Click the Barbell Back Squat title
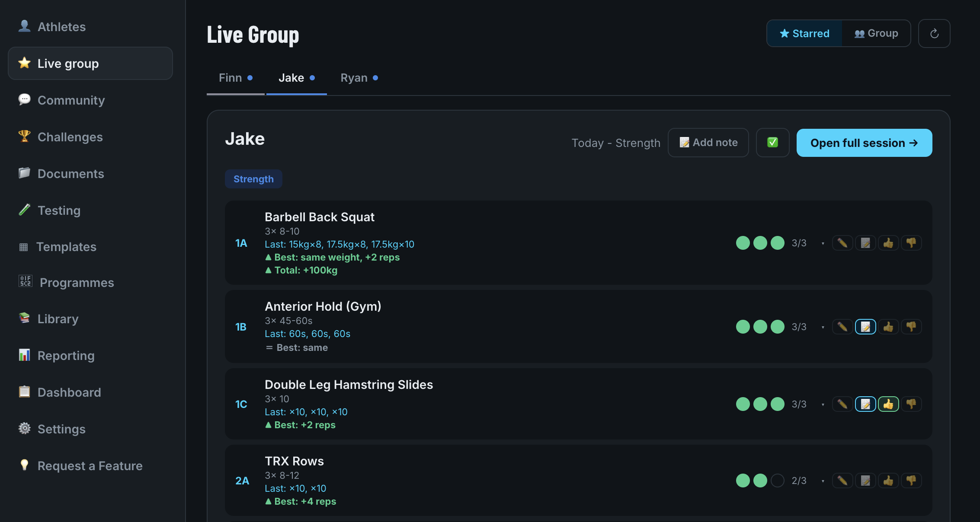This screenshot has height=522, width=980. pos(320,217)
